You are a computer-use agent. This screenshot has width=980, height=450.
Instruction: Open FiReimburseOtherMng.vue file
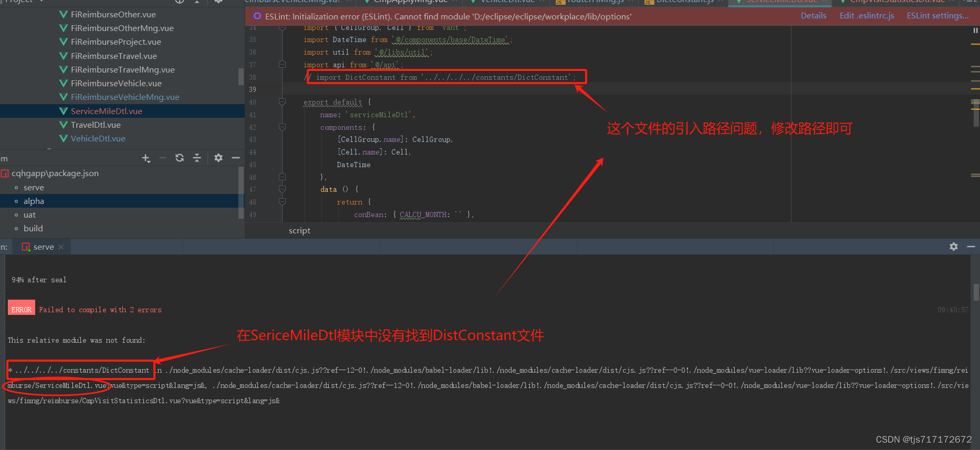(122, 28)
